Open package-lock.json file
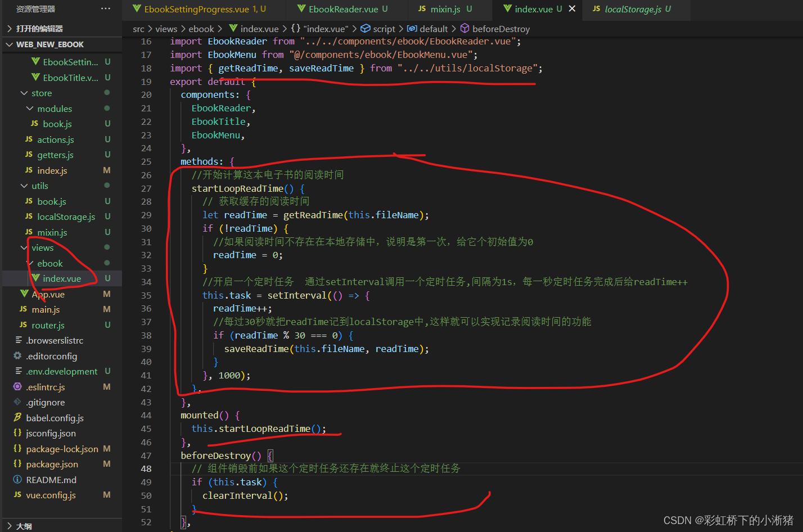Image resolution: width=803 pixels, height=532 pixels. click(x=62, y=449)
